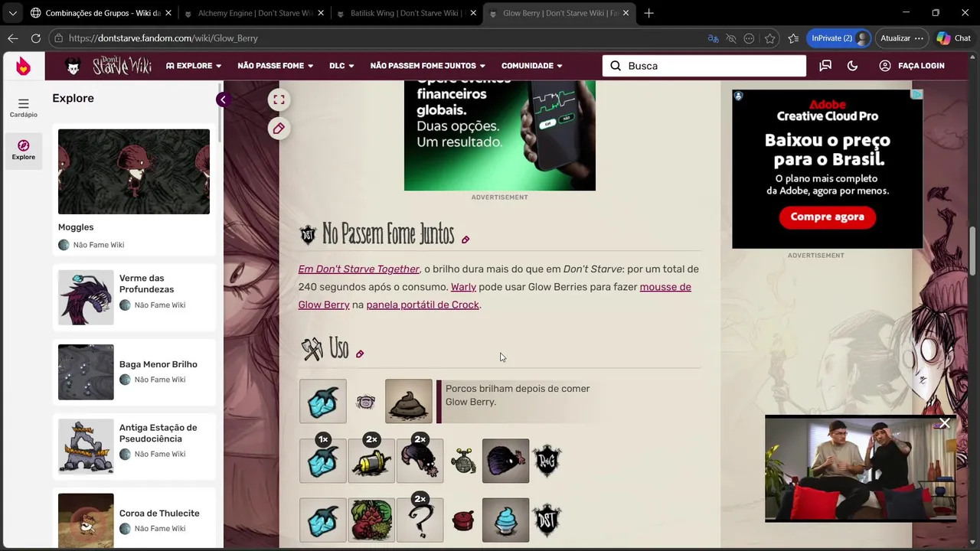Open Coroa de Thulecite article card
This screenshot has width=980, height=551.
(134, 519)
